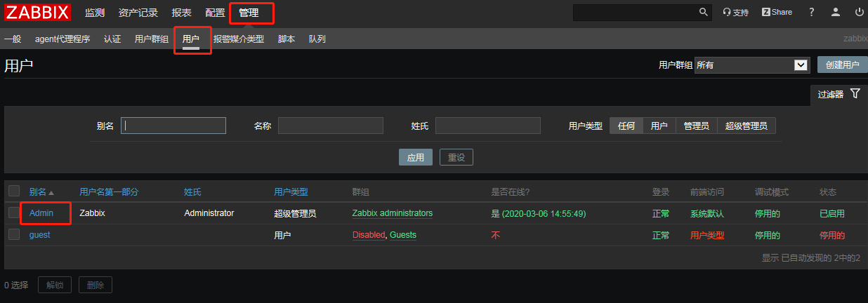Open the 资产记录 menu
This screenshot has height=303, width=868.
click(138, 13)
